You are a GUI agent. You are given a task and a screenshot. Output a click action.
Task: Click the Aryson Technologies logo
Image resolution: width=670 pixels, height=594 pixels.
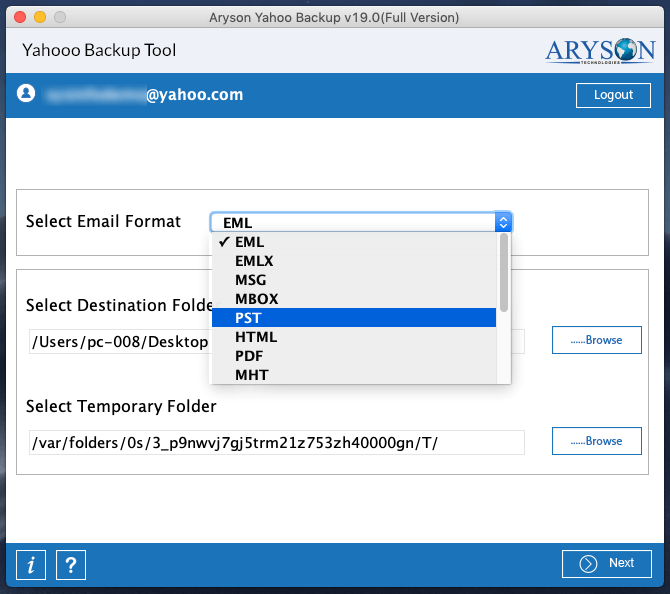[x=600, y=51]
